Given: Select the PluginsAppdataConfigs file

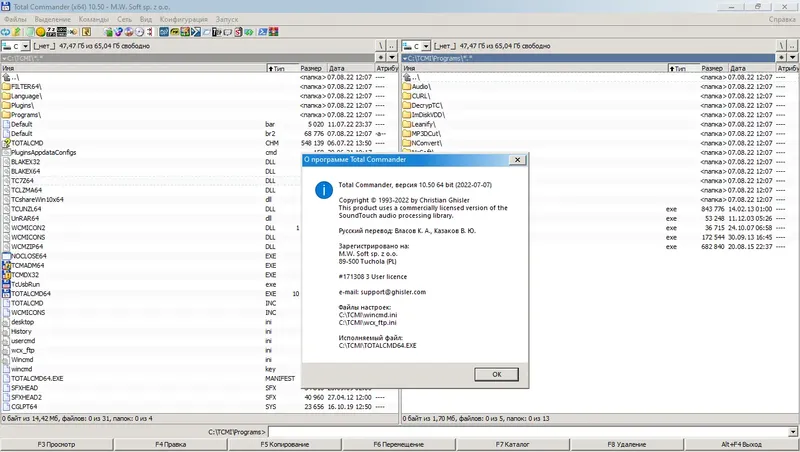Looking at the screenshot, I should (199, 152).
